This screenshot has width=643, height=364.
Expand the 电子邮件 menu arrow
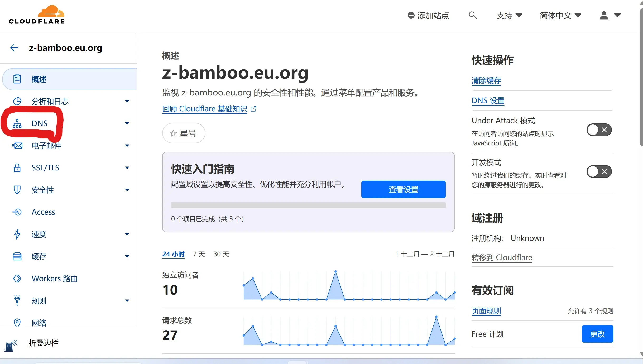point(127,146)
